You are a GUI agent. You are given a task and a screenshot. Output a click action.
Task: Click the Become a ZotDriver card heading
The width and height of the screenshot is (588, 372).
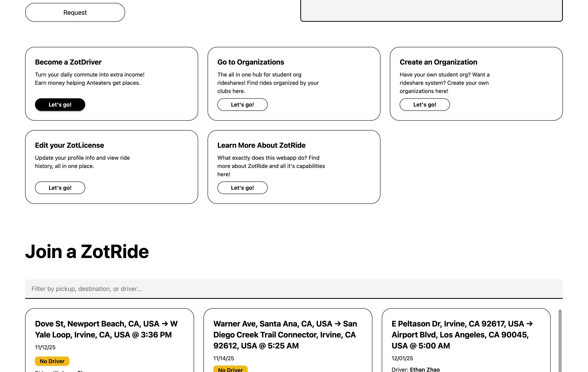coord(68,62)
